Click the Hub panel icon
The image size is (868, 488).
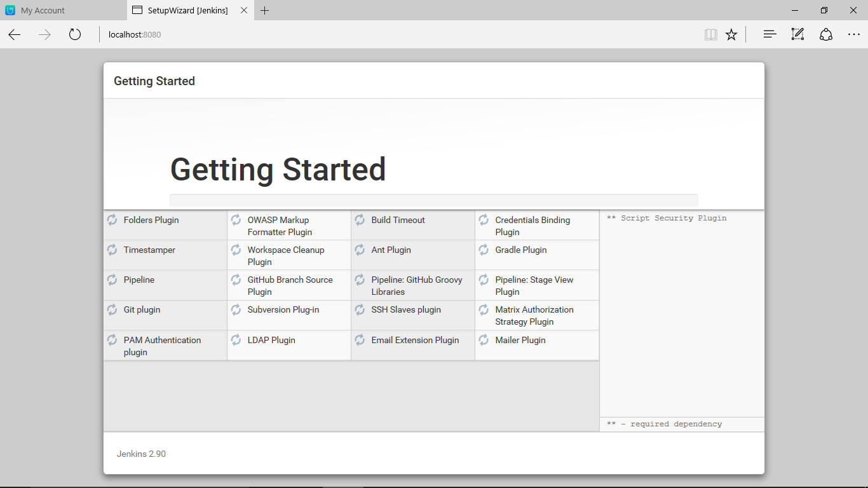tap(770, 34)
